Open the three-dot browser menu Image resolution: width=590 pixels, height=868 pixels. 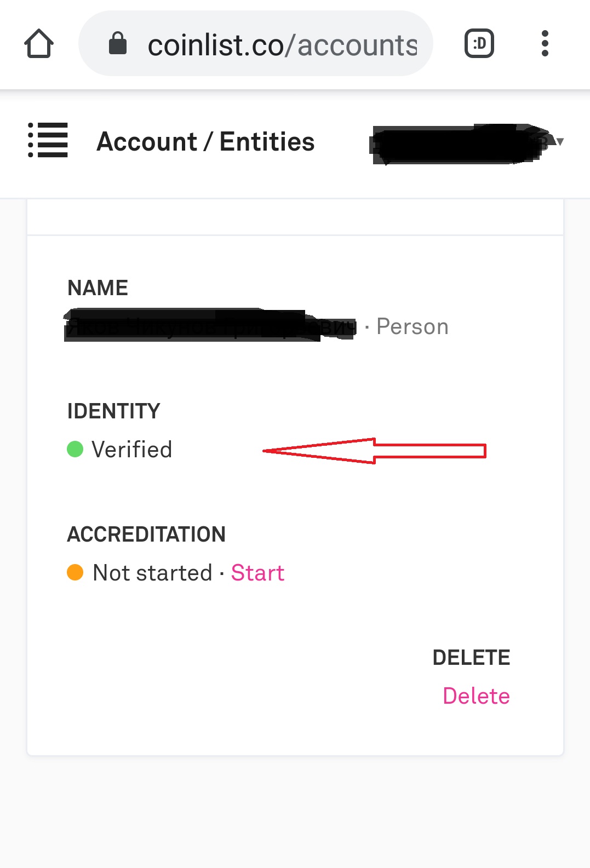(x=545, y=43)
